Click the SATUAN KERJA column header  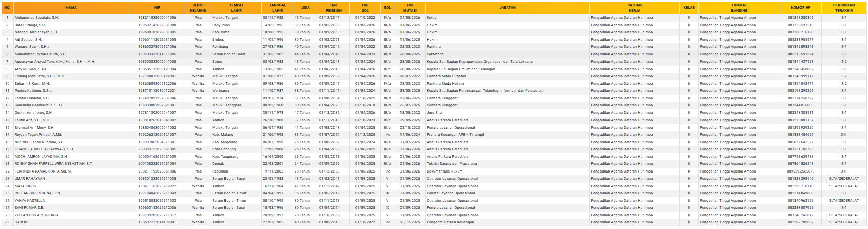634,8
